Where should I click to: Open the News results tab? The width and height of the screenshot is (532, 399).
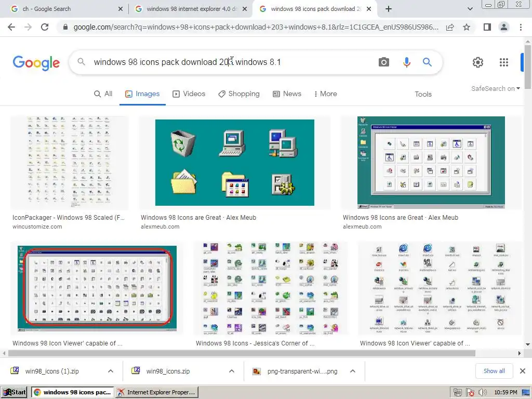[287, 94]
